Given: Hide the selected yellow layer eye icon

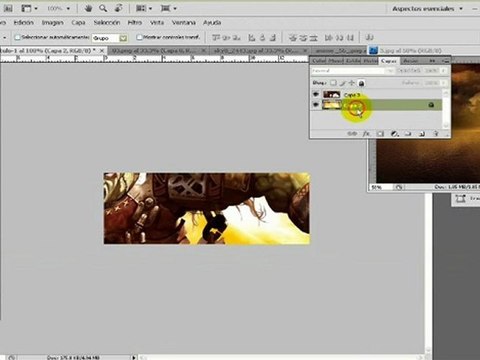Looking at the screenshot, I should click(316, 105).
